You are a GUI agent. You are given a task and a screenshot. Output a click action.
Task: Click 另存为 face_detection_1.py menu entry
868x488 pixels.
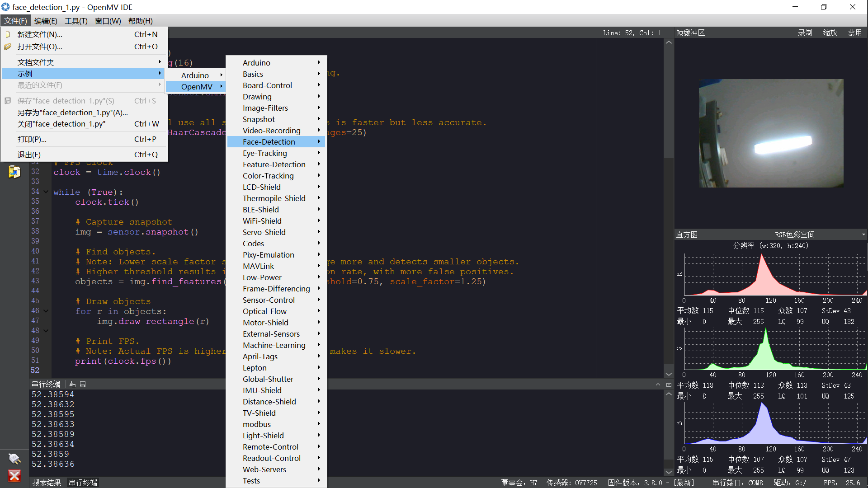click(x=72, y=113)
